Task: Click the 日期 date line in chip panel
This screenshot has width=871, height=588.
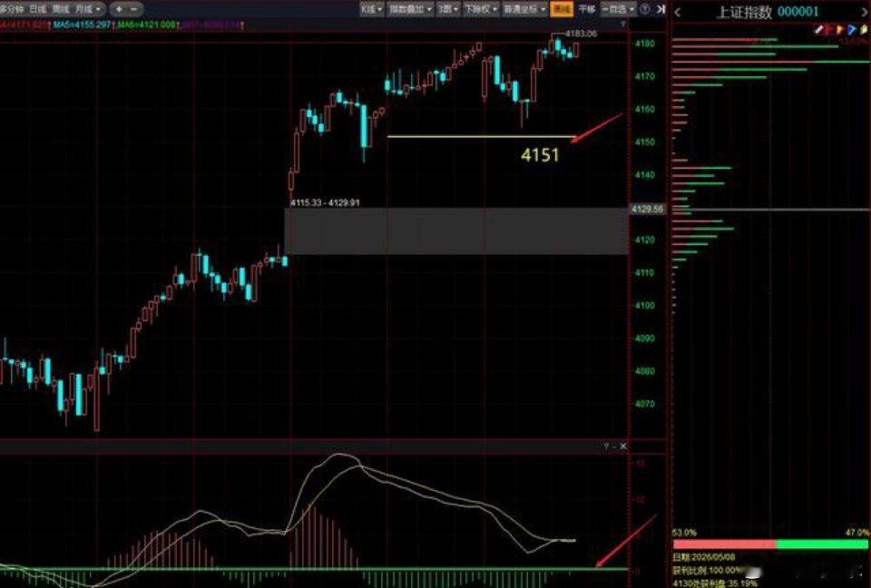Action: click(x=704, y=557)
